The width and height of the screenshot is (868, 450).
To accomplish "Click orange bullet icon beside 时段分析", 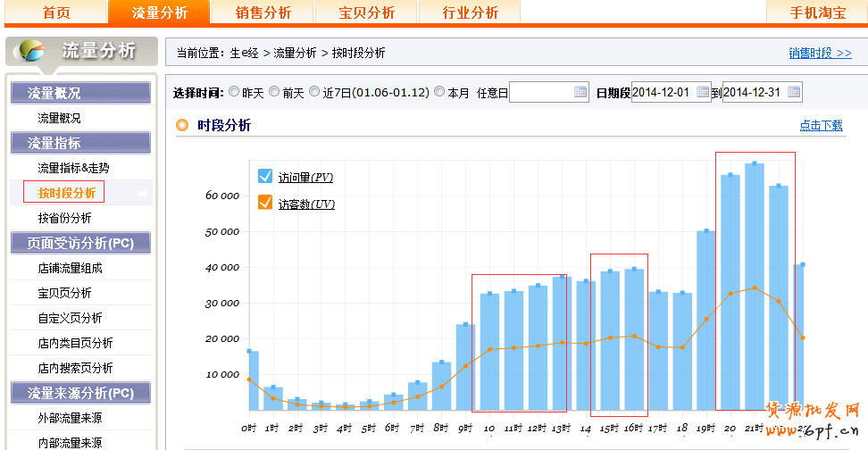I will 183,125.
